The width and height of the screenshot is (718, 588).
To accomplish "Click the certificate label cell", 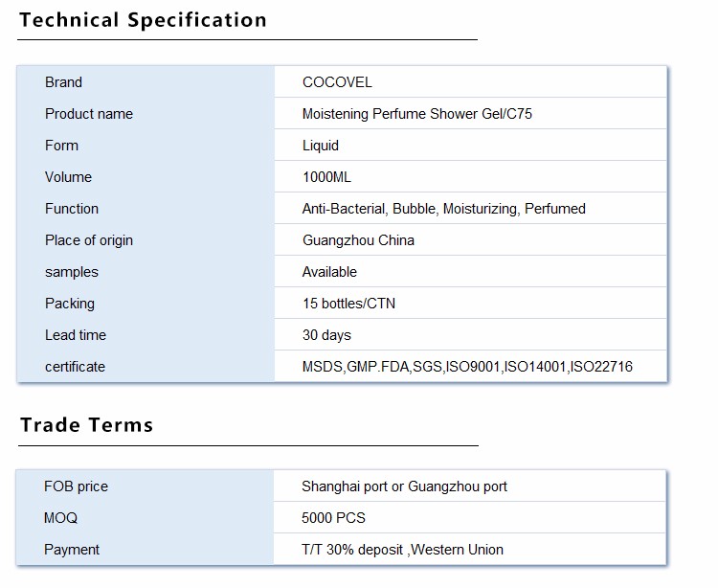I will [146, 367].
